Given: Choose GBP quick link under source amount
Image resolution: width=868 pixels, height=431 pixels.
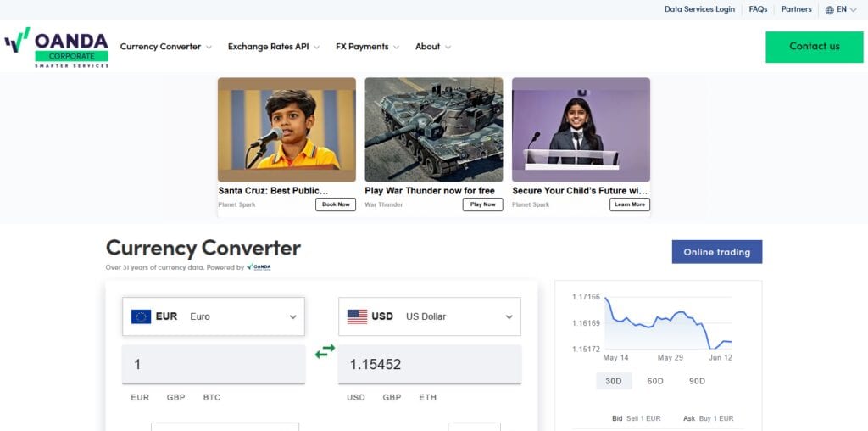Looking at the screenshot, I should (x=176, y=398).
